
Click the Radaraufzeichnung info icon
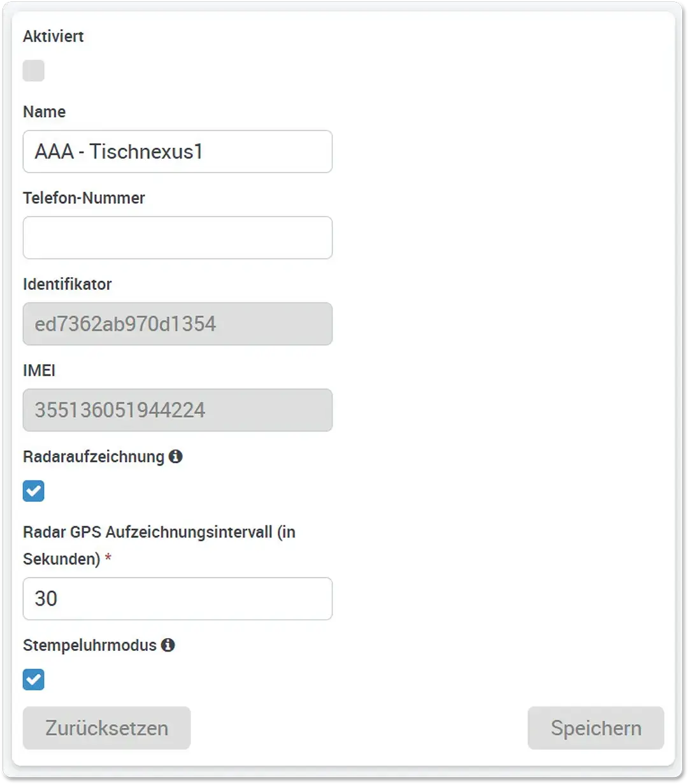pos(176,457)
